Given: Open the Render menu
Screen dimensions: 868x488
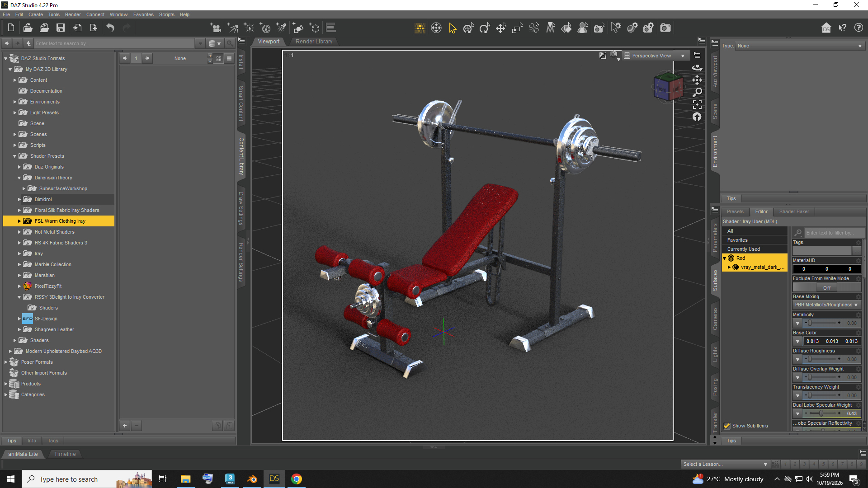Looking at the screenshot, I should click(x=73, y=14).
